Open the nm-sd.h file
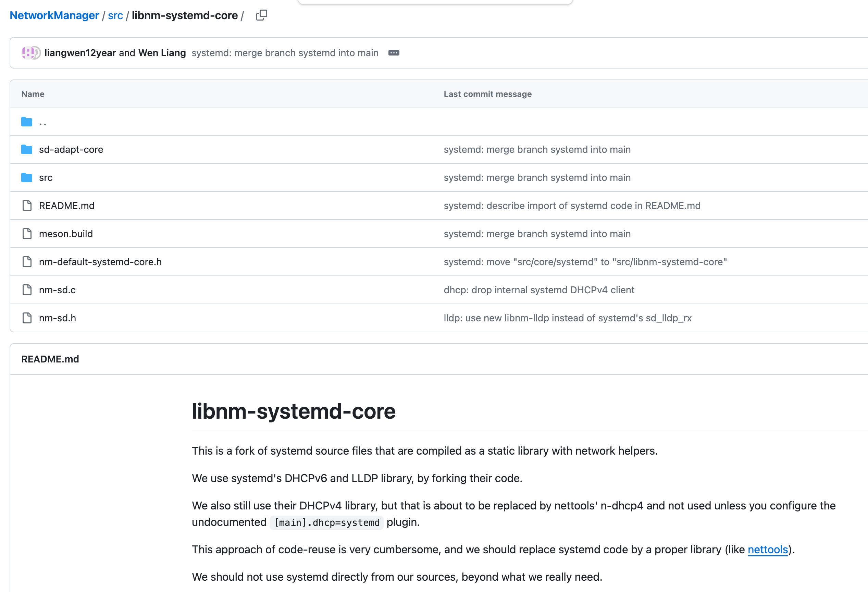The height and width of the screenshot is (592, 868). coord(58,318)
